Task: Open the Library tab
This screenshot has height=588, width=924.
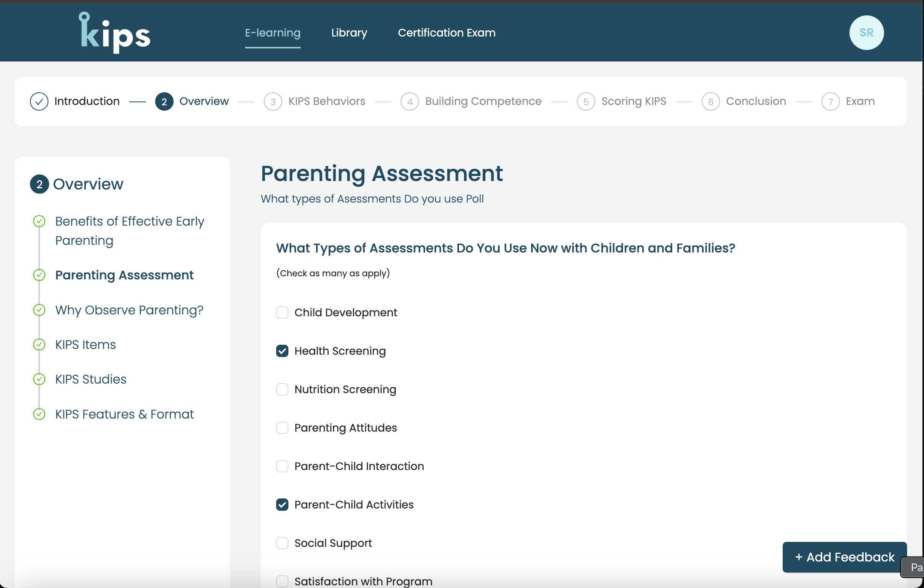Action: click(x=349, y=33)
